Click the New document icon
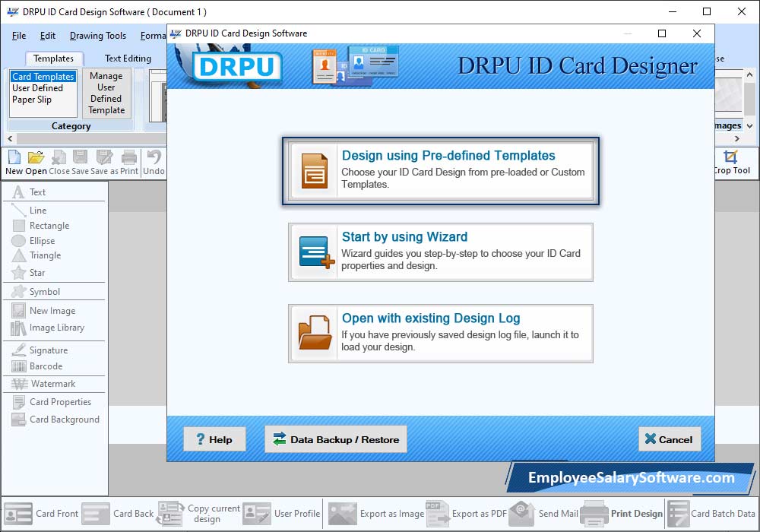 pyautogui.click(x=14, y=157)
